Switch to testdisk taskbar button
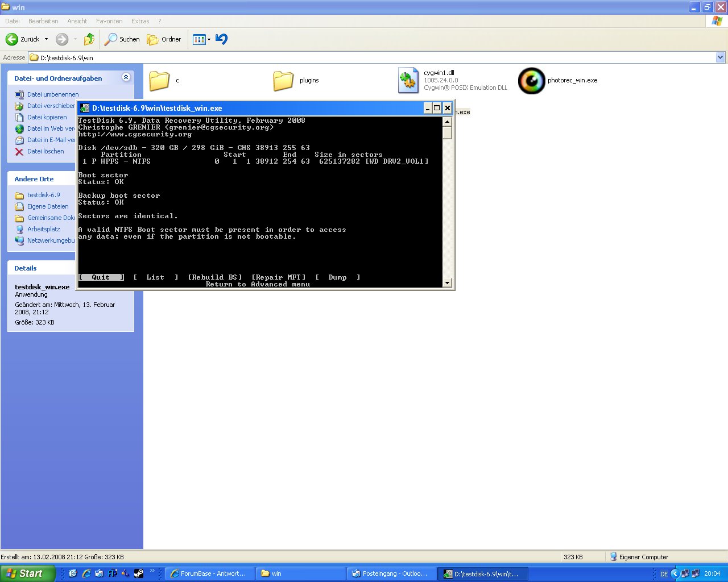 click(483, 573)
